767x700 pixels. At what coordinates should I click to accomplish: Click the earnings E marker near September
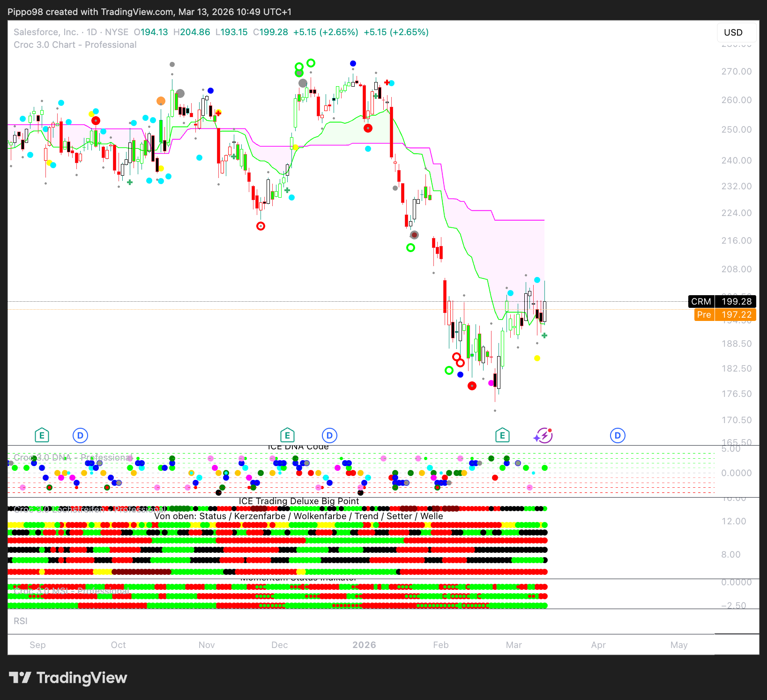click(42, 436)
